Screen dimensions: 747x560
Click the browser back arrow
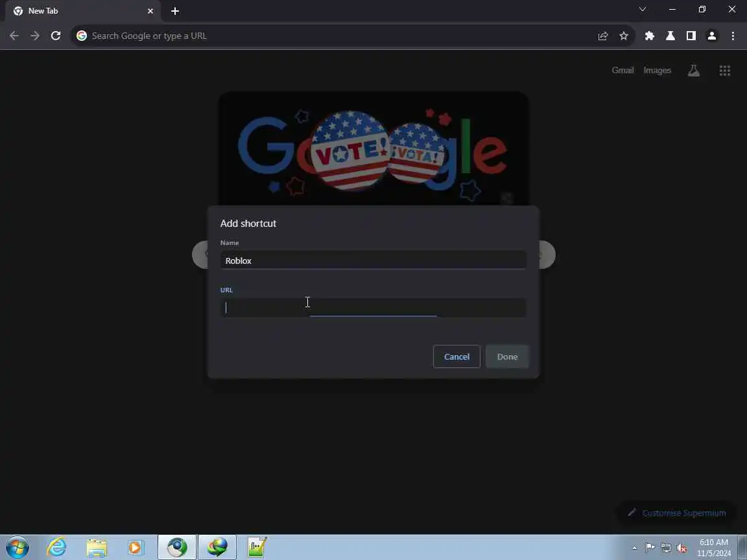point(14,36)
